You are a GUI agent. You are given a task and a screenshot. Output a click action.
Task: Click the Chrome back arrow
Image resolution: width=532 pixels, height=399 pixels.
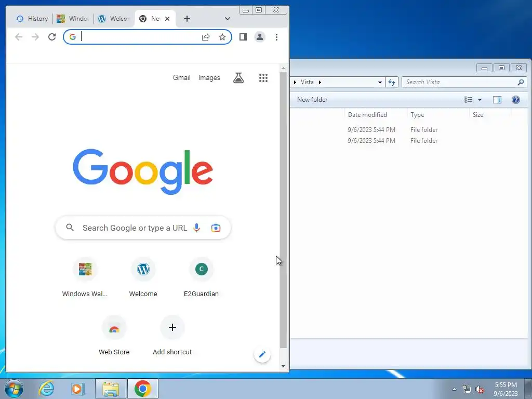(19, 37)
